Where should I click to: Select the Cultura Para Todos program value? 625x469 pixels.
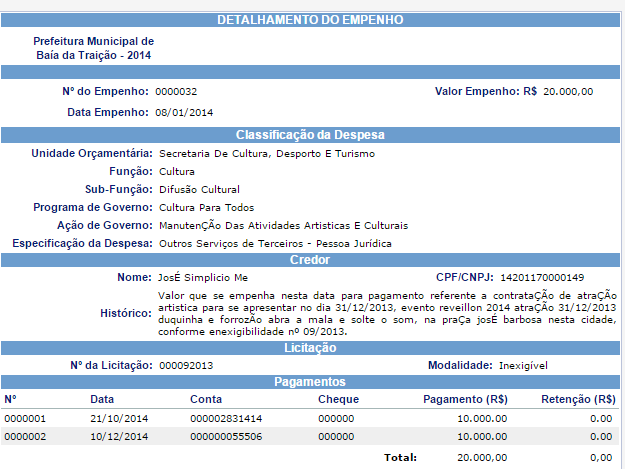coord(206,207)
